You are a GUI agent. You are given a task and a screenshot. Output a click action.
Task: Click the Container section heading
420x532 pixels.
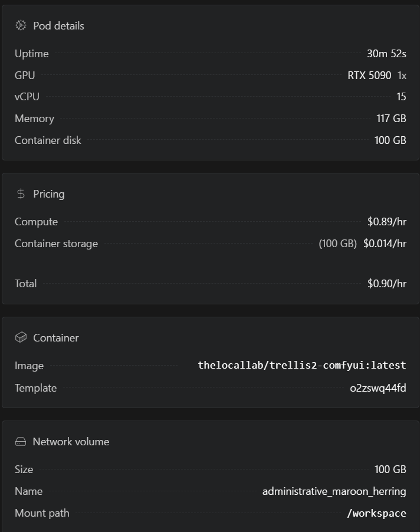click(55, 337)
